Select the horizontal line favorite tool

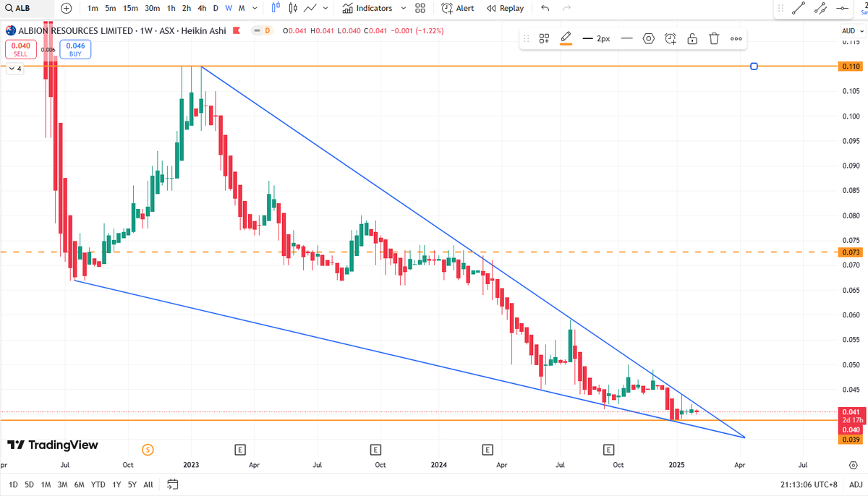click(843, 9)
